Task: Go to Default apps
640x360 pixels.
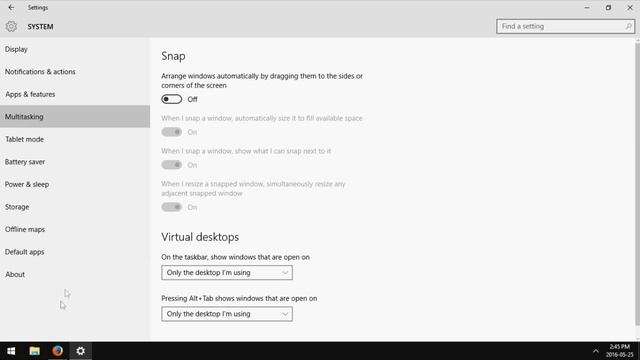Action: pyautogui.click(x=75, y=252)
